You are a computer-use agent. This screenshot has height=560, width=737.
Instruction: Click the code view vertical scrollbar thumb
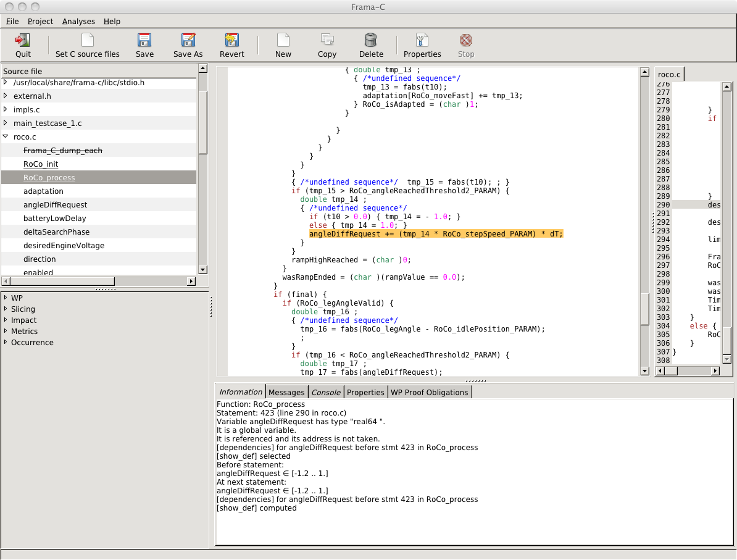645,309
